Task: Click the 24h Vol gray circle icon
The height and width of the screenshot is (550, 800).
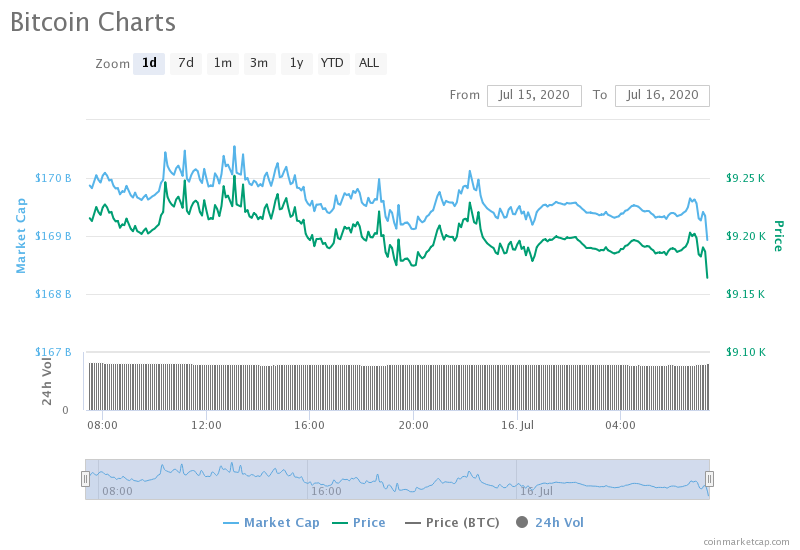Action: click(521, 522)
